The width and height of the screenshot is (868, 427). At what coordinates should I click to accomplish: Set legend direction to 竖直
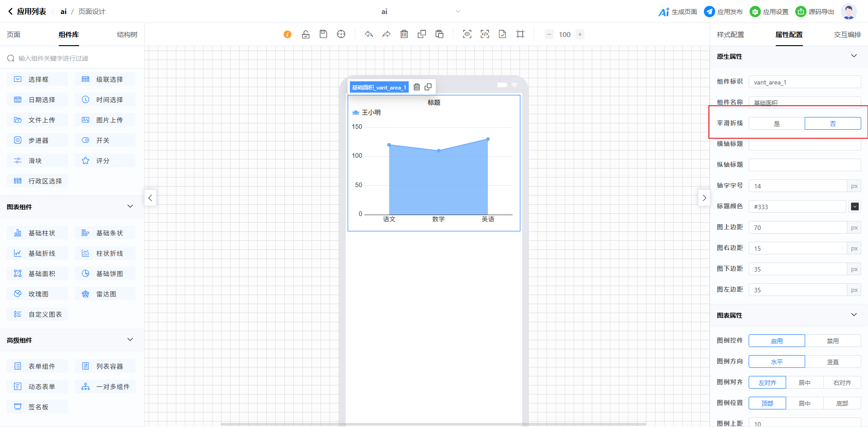tap(832, 362)
